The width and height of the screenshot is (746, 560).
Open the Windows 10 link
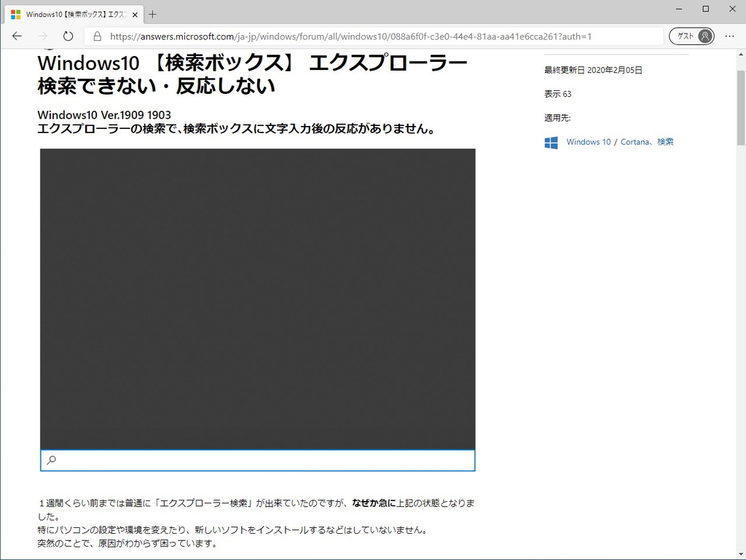click(x=588, y=142)
